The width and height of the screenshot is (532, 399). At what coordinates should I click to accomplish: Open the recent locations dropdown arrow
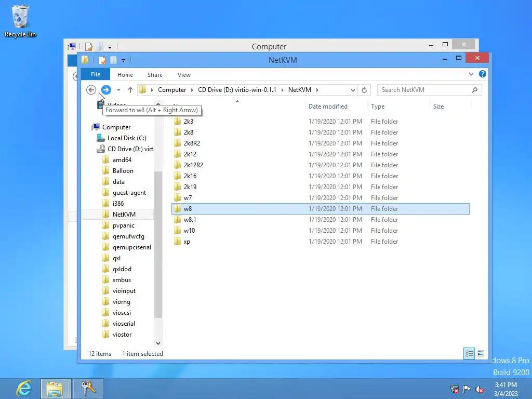tap(118, 90)
